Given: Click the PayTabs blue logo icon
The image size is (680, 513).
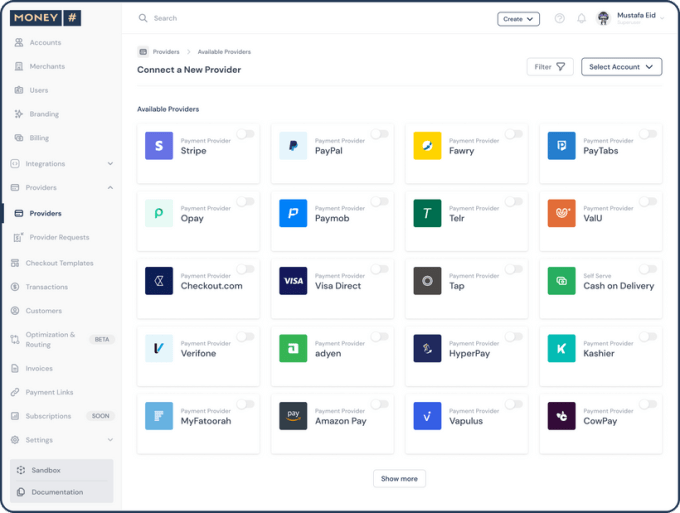Looking at the screenshot, I should 562,146.
